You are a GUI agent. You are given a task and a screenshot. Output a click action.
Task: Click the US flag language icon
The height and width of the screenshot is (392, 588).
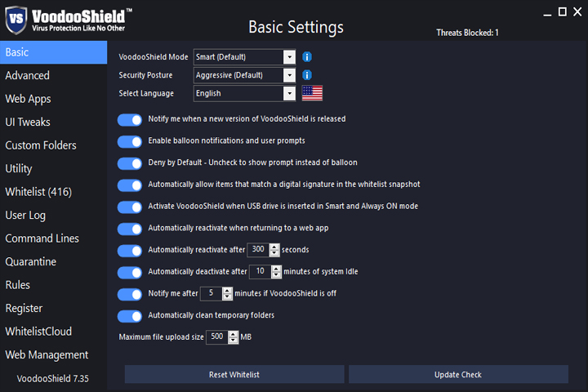coord(312,93)
